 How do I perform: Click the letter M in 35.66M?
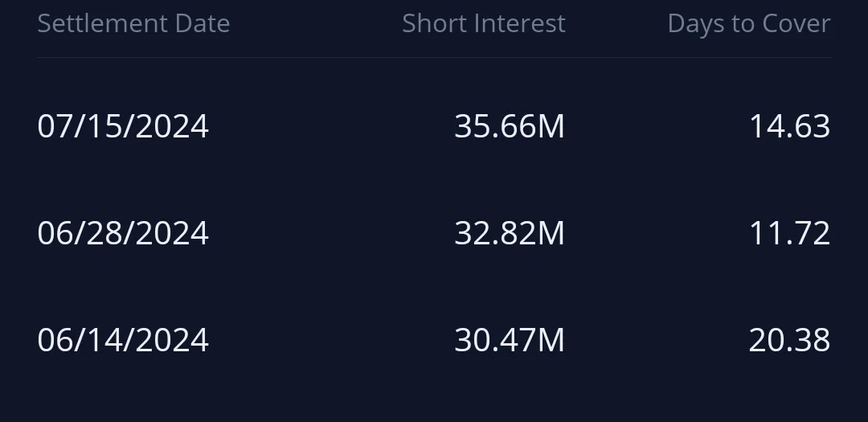[x=551, y=126]
